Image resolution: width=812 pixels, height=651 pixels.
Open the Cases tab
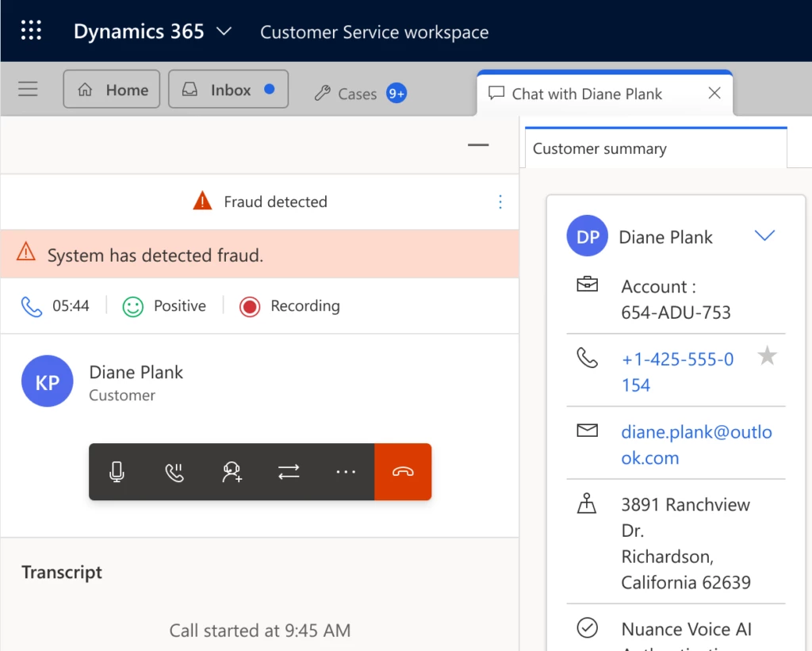(x=359, y=94)
